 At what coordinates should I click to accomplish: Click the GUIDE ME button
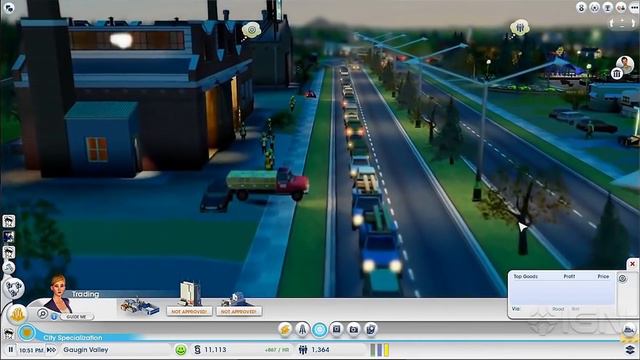77,317
